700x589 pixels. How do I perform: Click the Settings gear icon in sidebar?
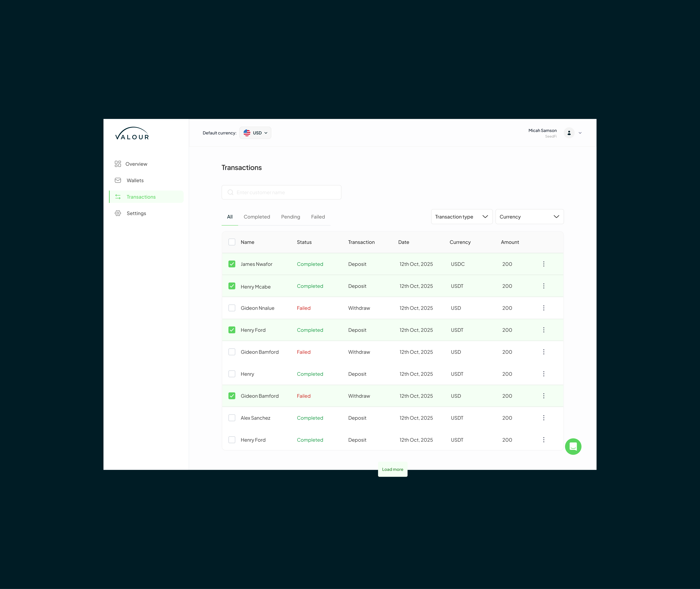pos(118,213)
